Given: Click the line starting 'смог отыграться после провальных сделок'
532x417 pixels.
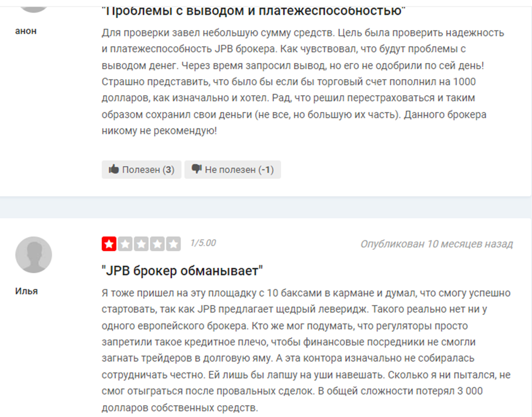Looking at the screenshot, I should pyautogui.click(x=292, y=391).
